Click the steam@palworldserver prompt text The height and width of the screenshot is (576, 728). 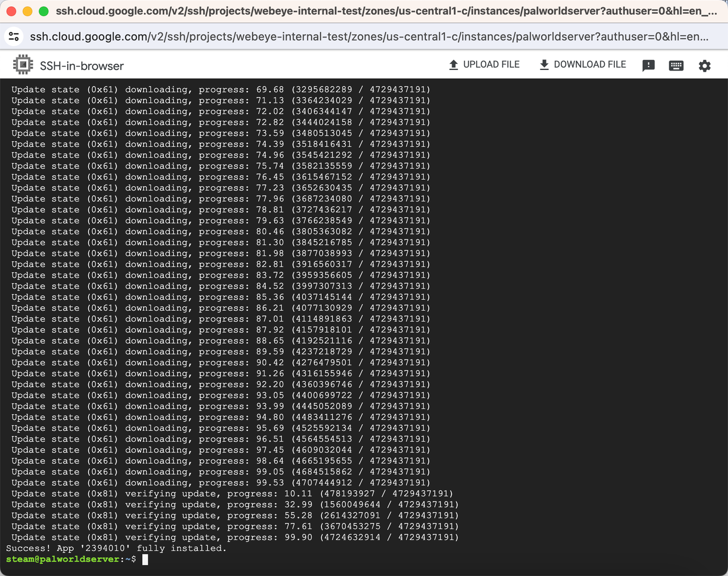[64, 559]
